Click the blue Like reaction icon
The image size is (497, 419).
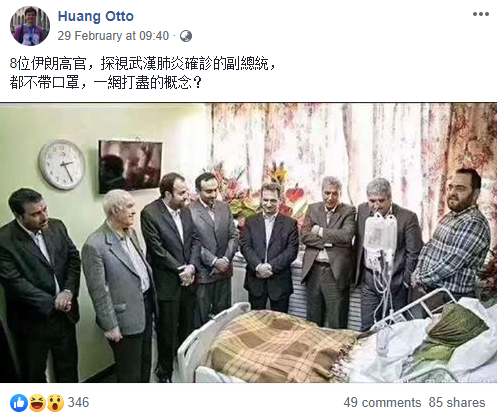point(19,403)
